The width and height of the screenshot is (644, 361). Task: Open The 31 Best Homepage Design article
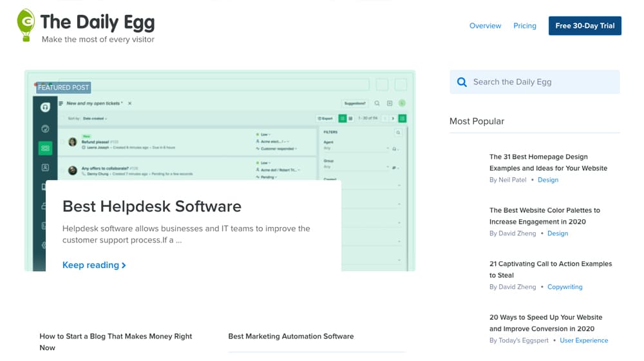click(548, 162)
